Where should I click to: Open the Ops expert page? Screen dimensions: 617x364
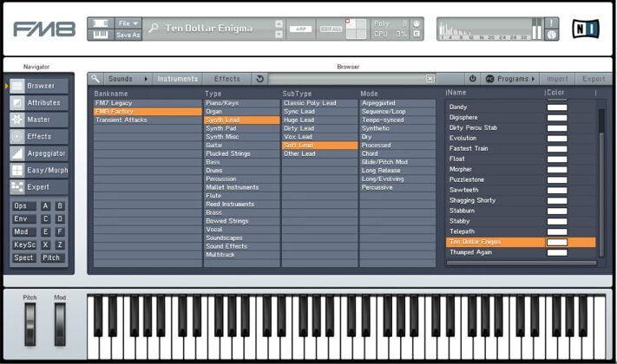[x=24, y=206]
